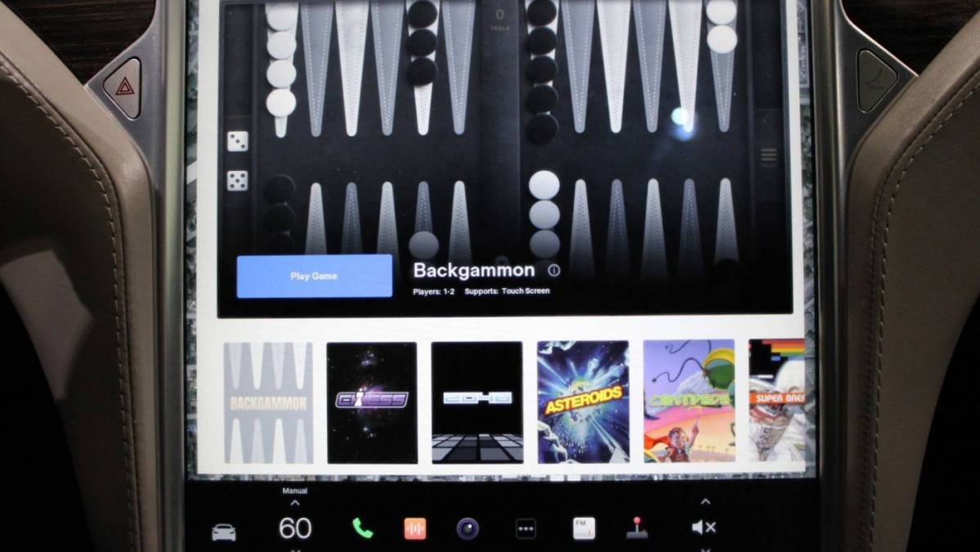Open the camera app icon
This screenshot has width=980, height=552.
coord(468,529)
